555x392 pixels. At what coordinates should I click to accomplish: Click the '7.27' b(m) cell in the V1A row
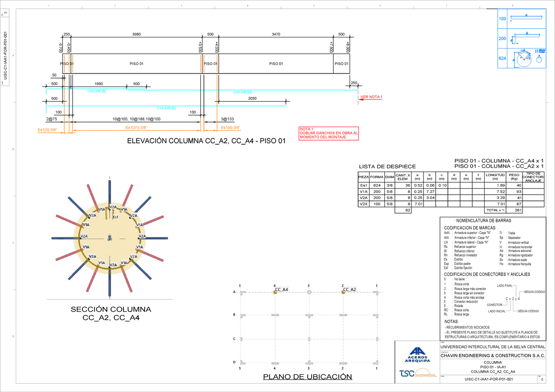point(429,191)
